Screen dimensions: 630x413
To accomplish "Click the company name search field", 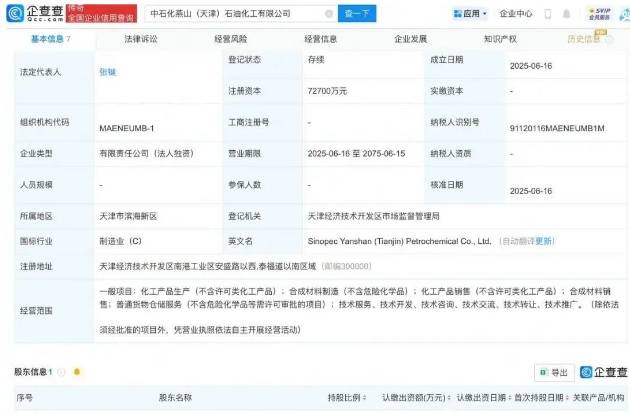I will tap(230, 14).
